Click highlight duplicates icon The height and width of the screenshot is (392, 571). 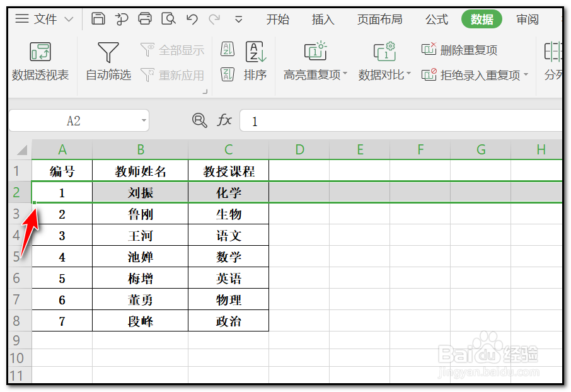tap(315, 51)
